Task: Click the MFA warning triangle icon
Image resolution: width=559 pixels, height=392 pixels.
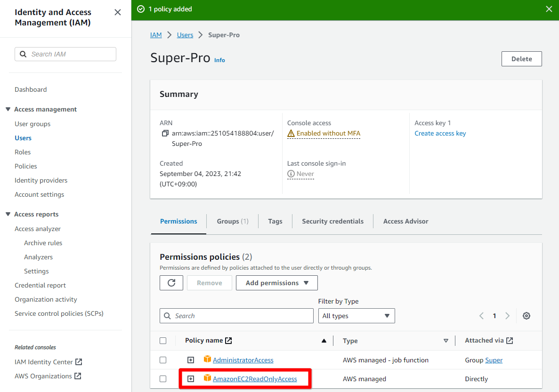Action: coord(291,133)
